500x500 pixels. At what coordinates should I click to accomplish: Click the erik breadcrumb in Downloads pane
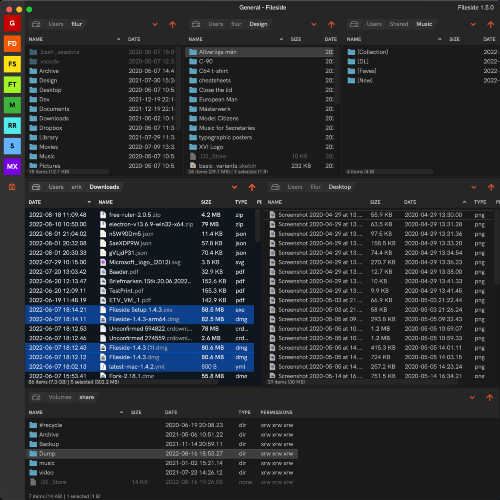(76, 187)
